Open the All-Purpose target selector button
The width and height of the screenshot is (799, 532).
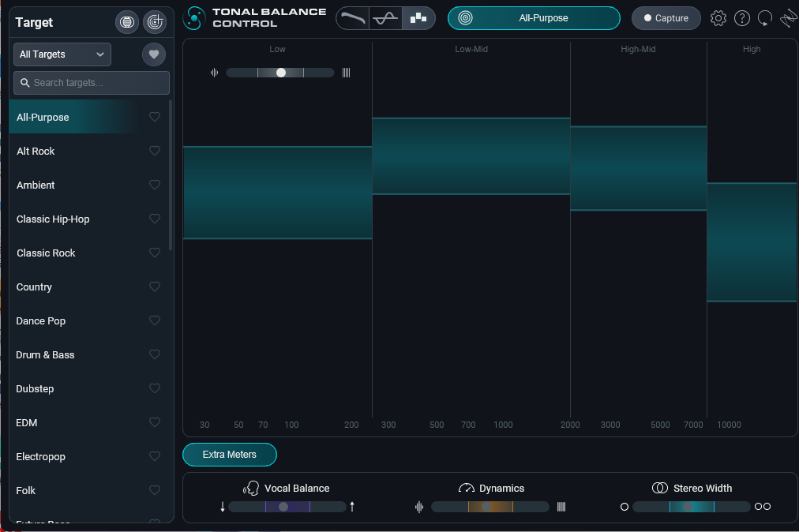(x=534, y=18)
